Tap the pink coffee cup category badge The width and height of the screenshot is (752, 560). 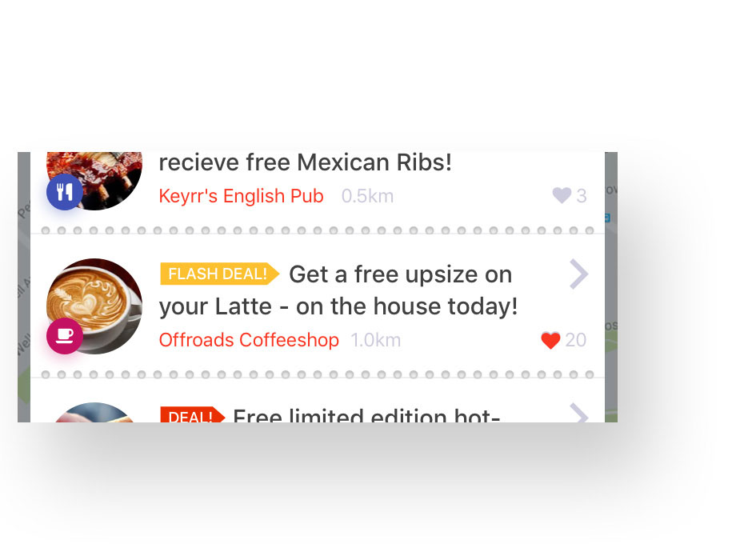[x=65, y=336]
